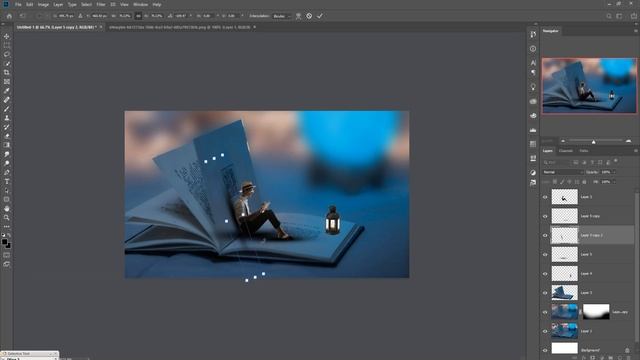Image resolution: width=640 pixels, height=360 pixels.
Task: Select the Hand tool
Action: [7, 209]
